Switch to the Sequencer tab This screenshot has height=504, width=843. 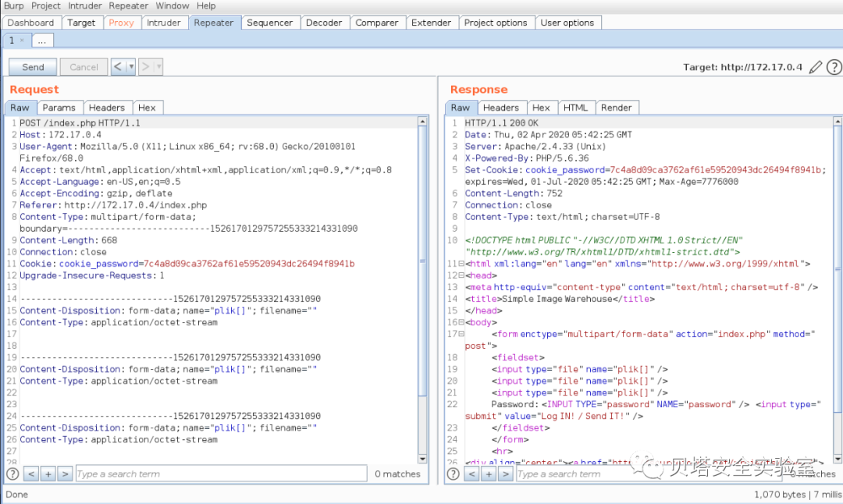269,23
